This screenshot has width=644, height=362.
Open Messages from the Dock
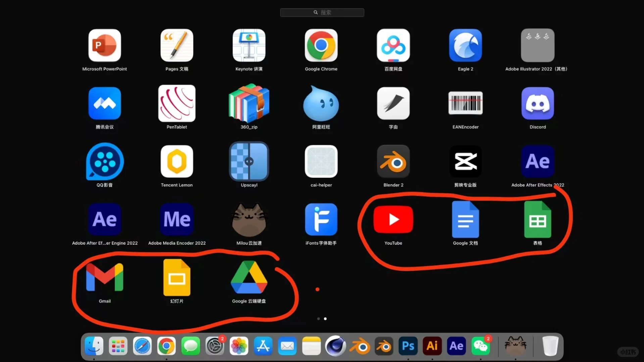coord(191,346)
